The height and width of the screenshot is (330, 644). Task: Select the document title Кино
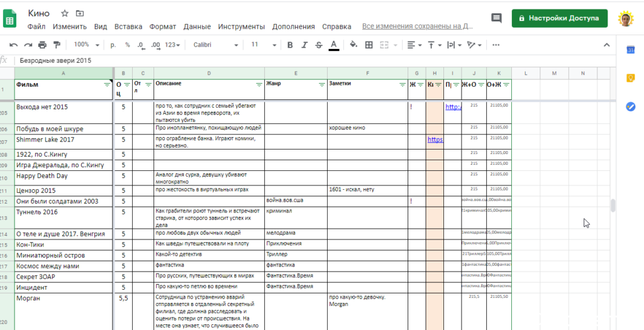[x=38, y=14]
